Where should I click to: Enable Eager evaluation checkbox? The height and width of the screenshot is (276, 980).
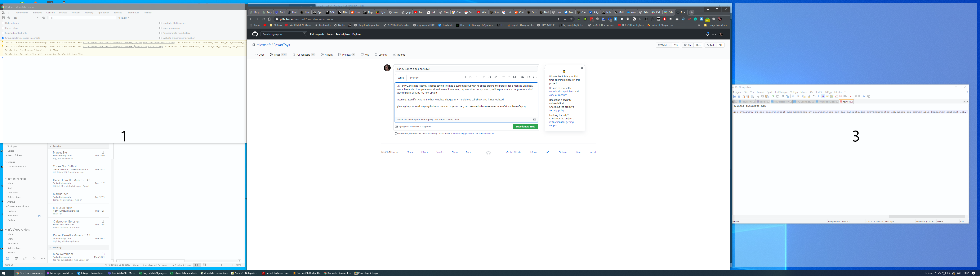tap(161, 28)
